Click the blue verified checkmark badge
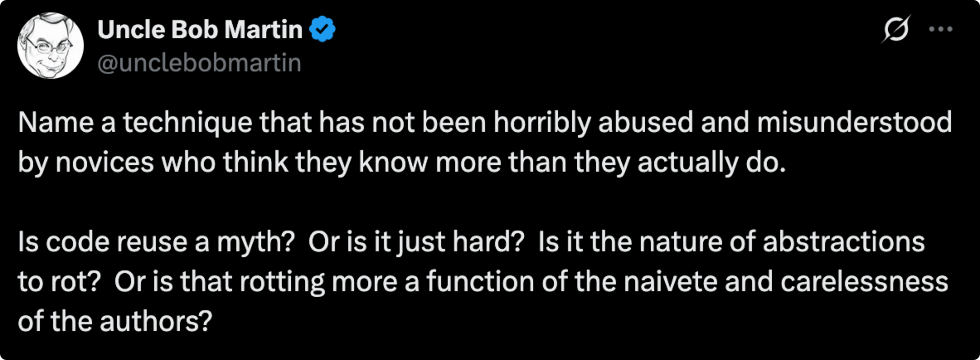 (322, 29)
